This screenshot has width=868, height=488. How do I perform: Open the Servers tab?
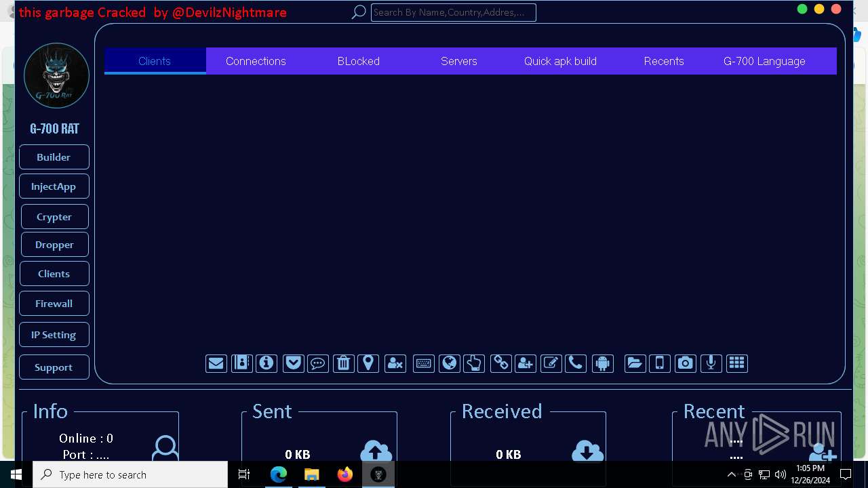click(459, 61)
